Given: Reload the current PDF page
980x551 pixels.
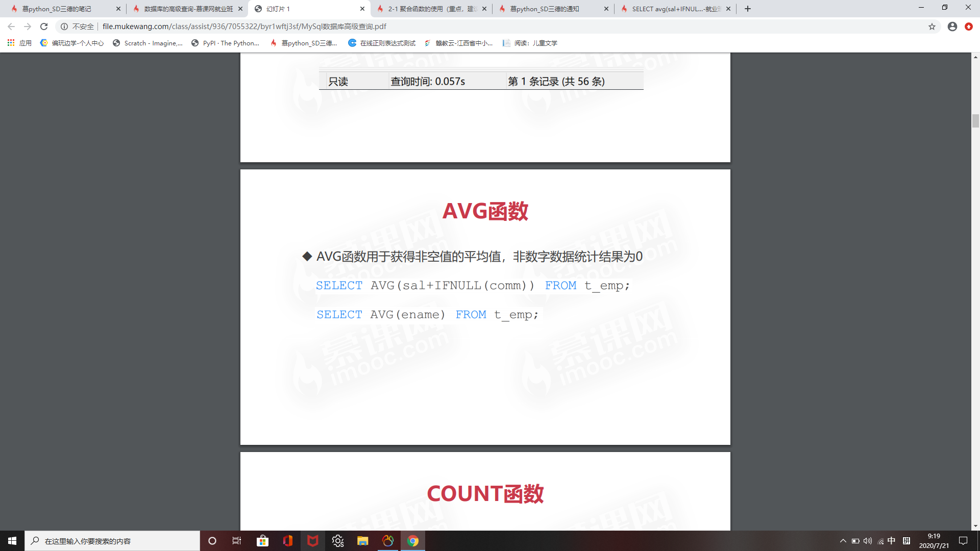Looking at the screenshot, I should (x=44, y=27).
